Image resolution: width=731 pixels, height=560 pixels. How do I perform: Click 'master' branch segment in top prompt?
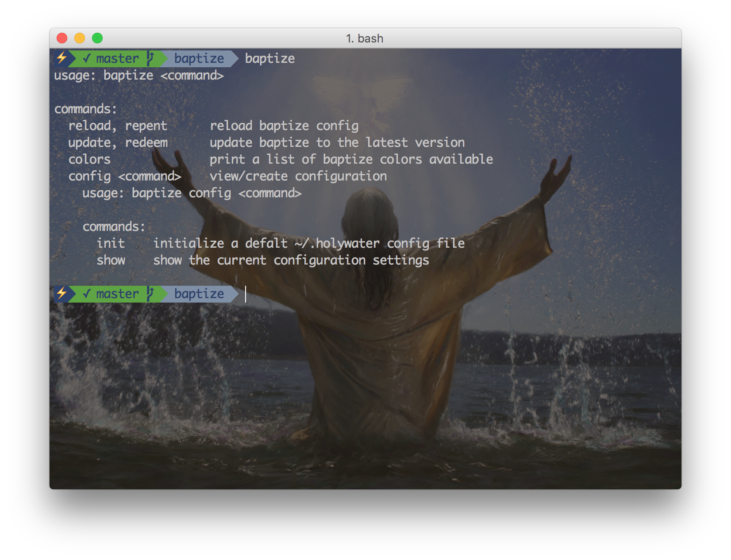tap(117, 58)
